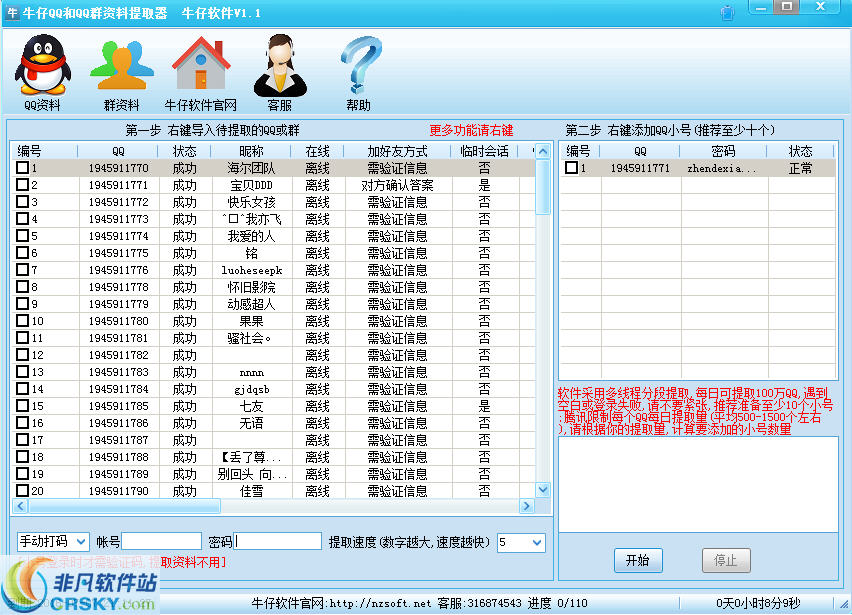
Task: Click the 帐号 account input field
Action: pos(161,541)
